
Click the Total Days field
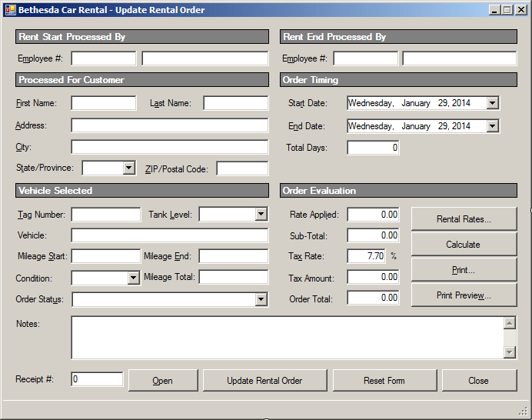373,148
